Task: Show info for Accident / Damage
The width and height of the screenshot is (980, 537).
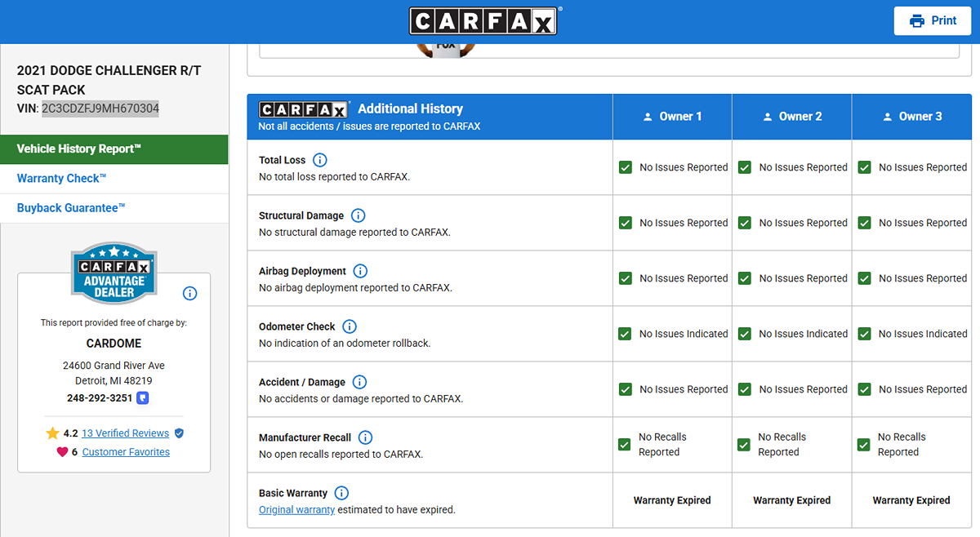Action: (359, 382)
